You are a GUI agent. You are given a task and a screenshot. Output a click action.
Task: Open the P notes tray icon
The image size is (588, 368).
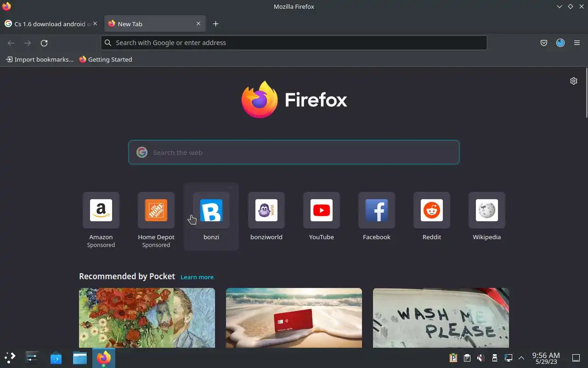click(x=453, y=358)
